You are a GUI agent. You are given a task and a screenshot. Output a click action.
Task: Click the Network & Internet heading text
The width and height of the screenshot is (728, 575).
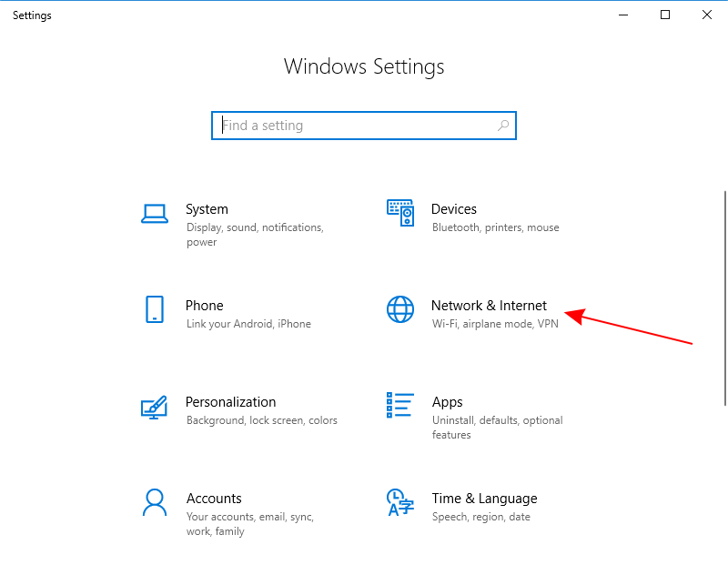(x=489, y=306)
